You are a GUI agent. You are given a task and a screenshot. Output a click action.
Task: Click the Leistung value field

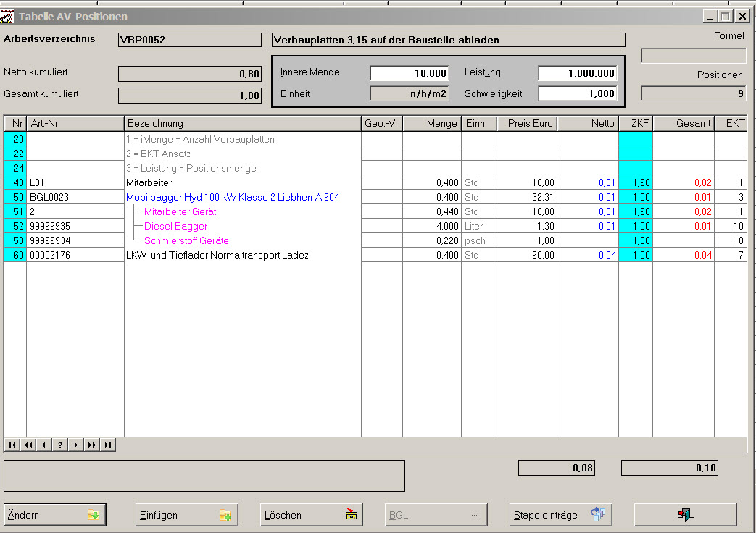(578, 73)
